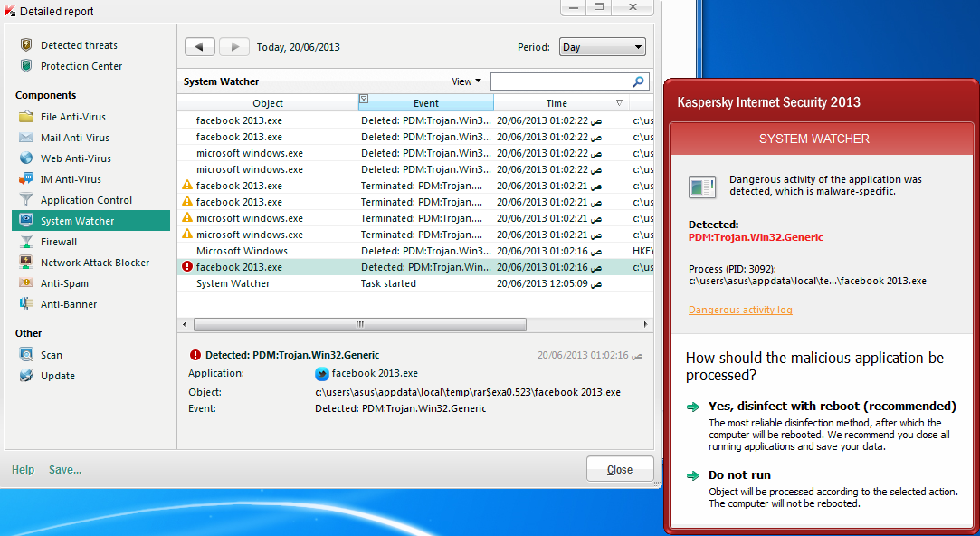The image size is (980, 536).
Task: Click the Protection Center shield icon
Action: click(x=26, y=66)
